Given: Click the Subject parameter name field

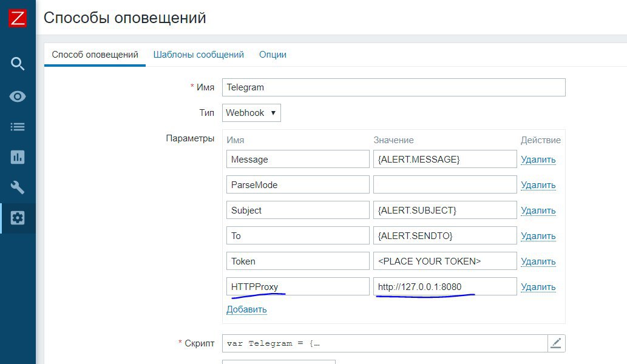Looking at the screenshot, I should pos(298,210).
